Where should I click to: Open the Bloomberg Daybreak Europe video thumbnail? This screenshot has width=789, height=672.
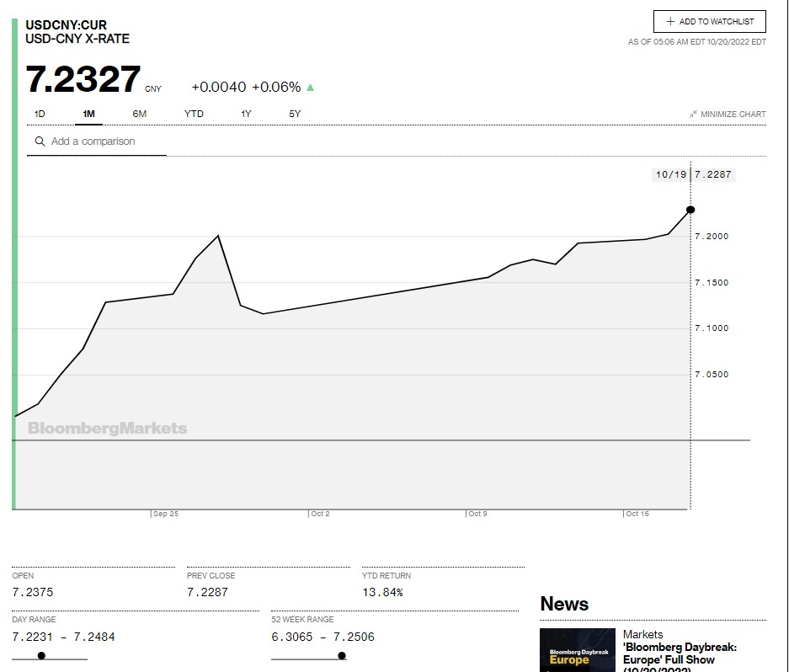pyautogui.click(x=577, y=650)
